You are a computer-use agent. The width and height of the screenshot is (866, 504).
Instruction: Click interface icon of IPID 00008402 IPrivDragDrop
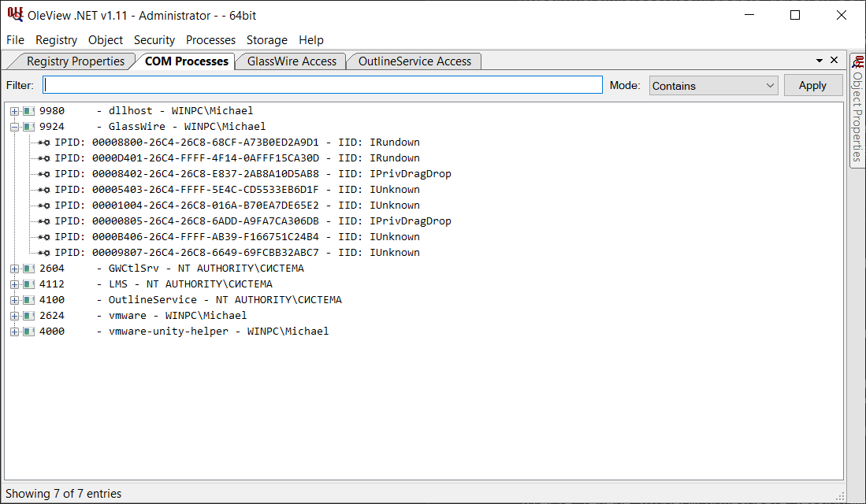[x=44, y=175]
